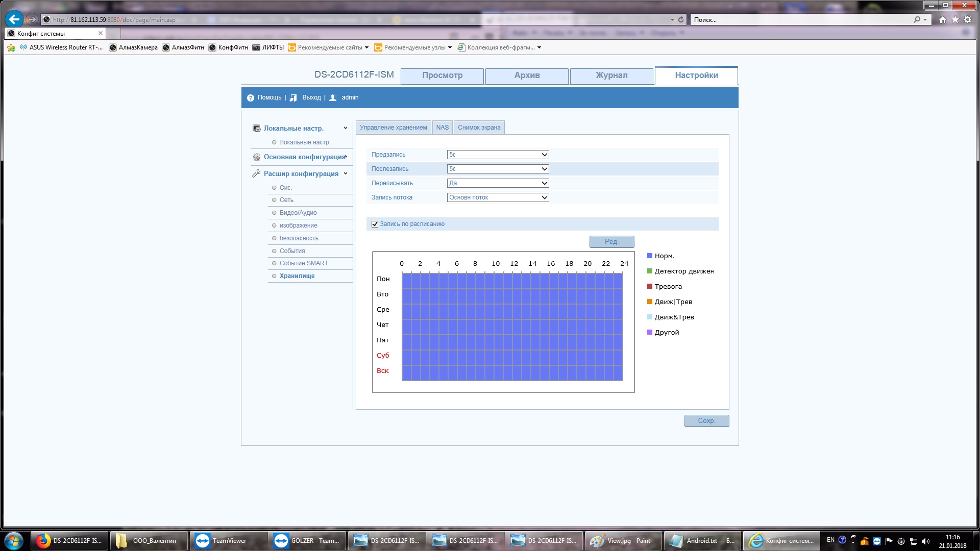The width and height of the screenshot is (980, 551).
Task: Open the Перезаписывать dropdown
Action: coord(498,183)
